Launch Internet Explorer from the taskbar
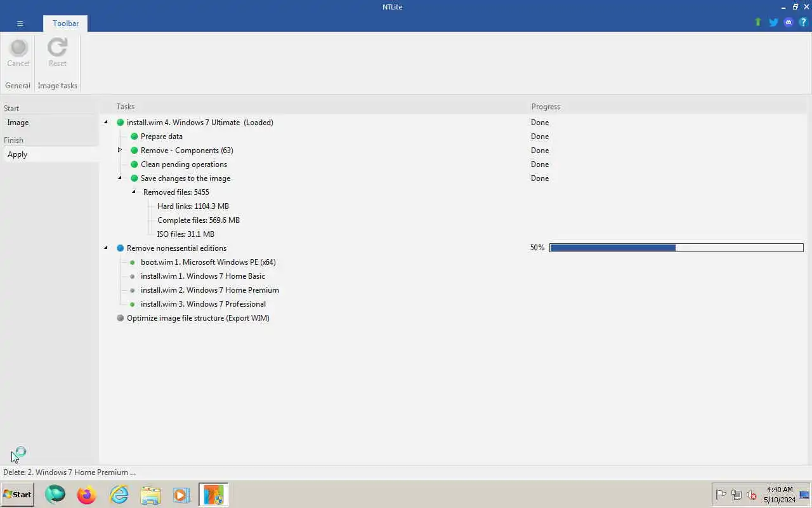812x508 pixels. [119, 494]
